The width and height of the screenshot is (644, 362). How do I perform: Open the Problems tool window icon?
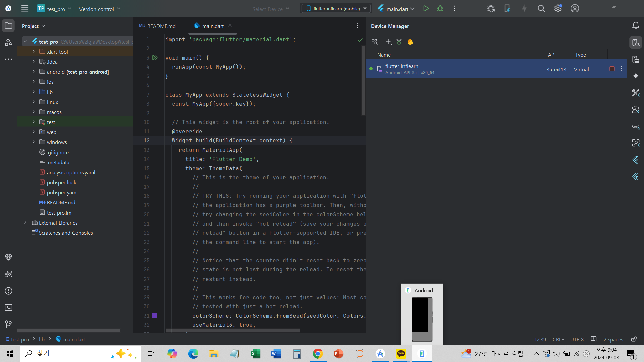click(x=9, y=291)
